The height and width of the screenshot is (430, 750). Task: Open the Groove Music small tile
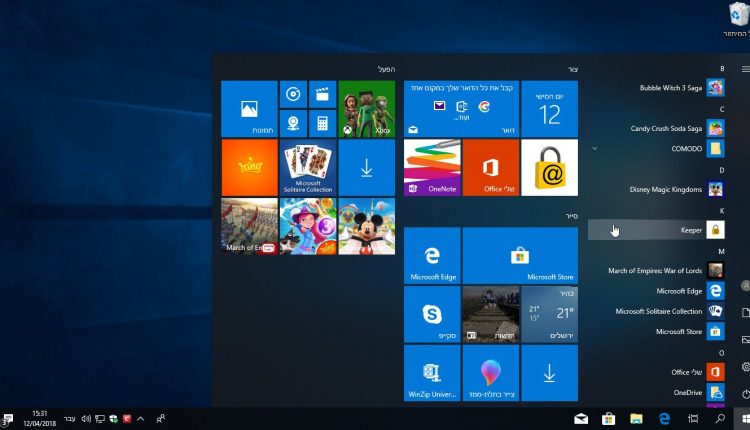tap(293, 94)
